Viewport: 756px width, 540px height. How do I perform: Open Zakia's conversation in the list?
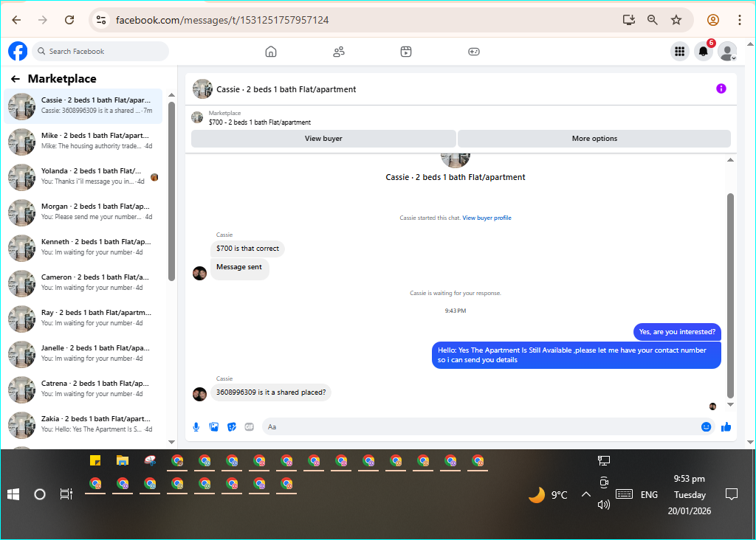[x=83, y=425]
